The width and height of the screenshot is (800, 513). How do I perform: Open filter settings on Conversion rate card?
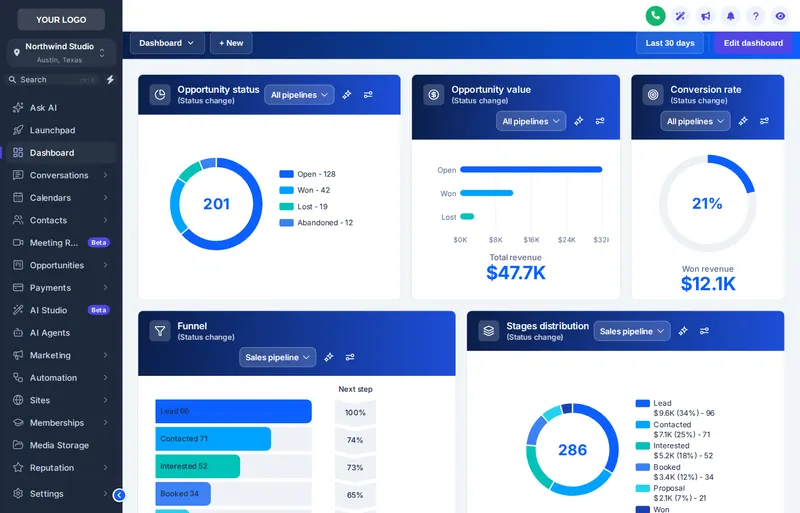pyautogui.click(x=764, y=121)
